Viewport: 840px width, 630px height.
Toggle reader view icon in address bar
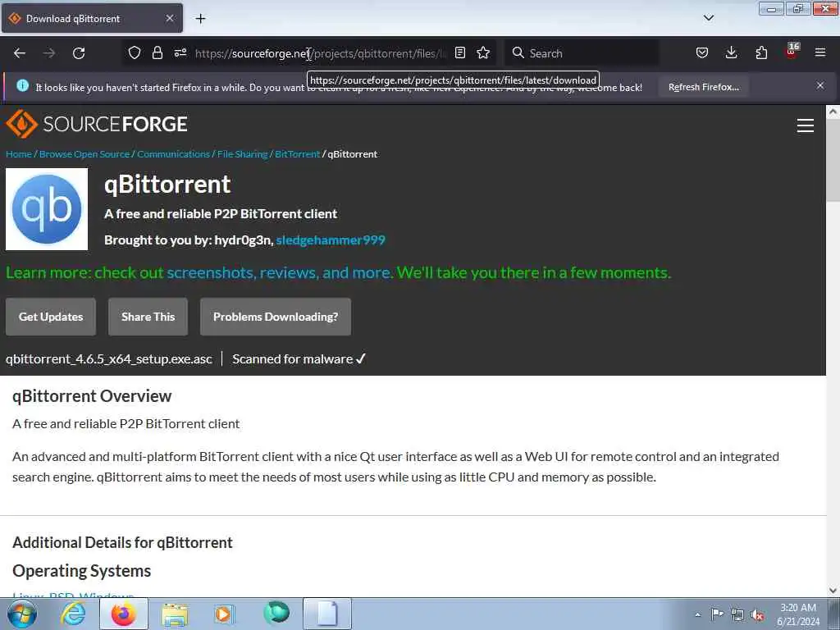coord(460,52)
